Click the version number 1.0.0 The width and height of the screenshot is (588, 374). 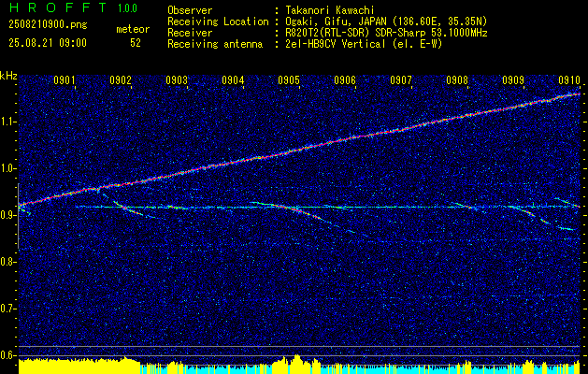[x=127, y=8]
